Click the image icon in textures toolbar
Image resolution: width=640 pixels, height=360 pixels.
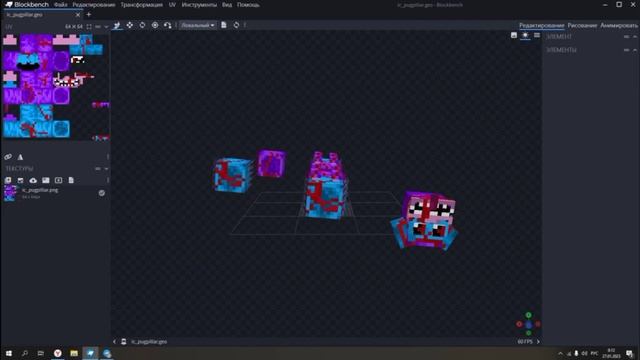click(46, 180)
